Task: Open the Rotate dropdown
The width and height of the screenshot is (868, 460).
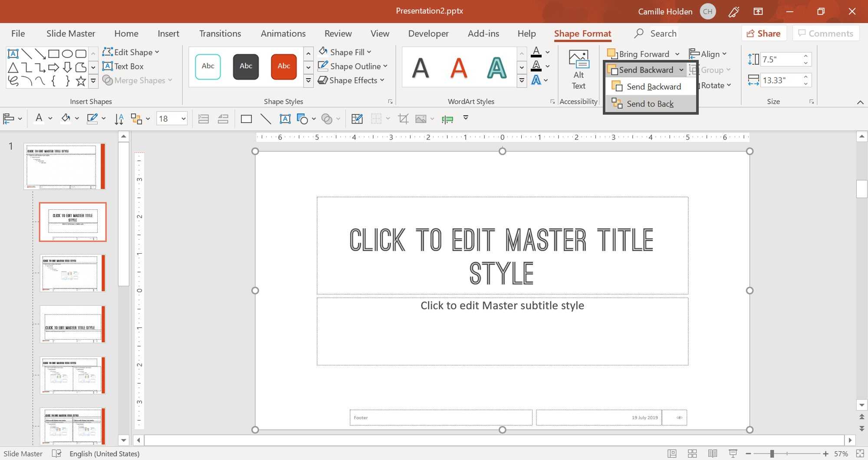Action: click(x=716, y=85)
